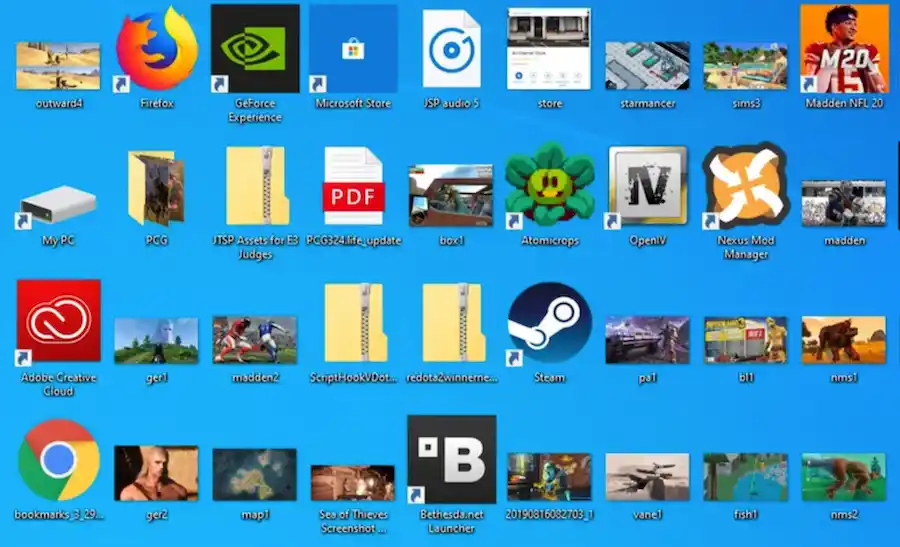
Task: Launch Nexus Mod Manager
Action: [746, 185]
